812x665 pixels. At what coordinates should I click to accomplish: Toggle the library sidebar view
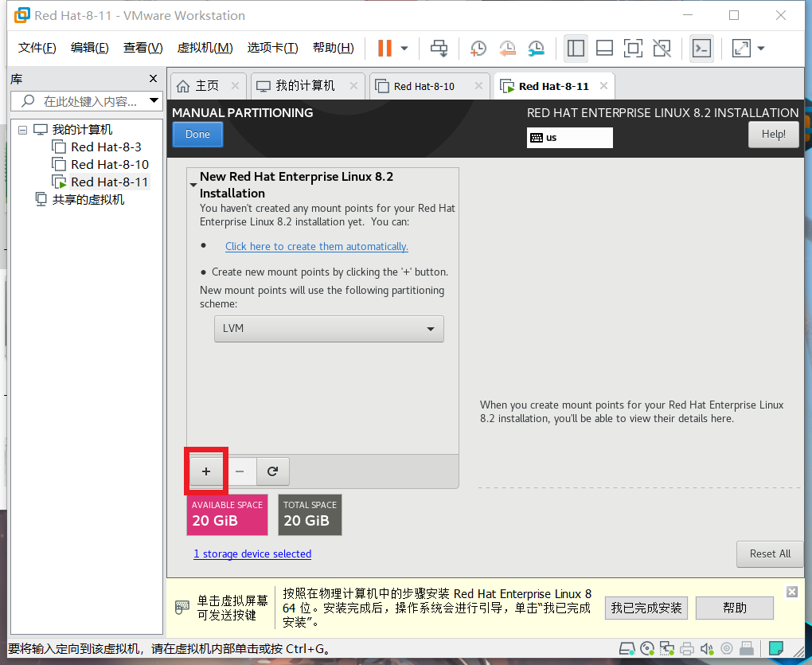[x=576, y=48]
